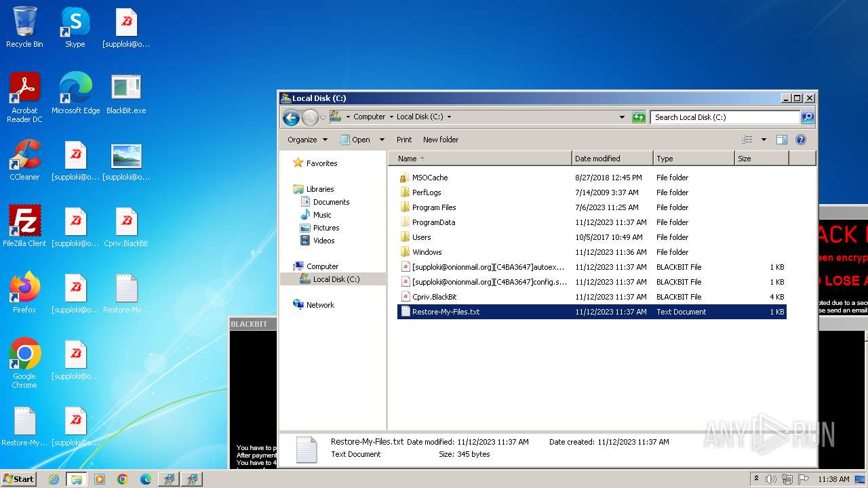Open Explorer Help question mark icon
The height and width of the screenshot is (488, 868).
tap(800, 140)
